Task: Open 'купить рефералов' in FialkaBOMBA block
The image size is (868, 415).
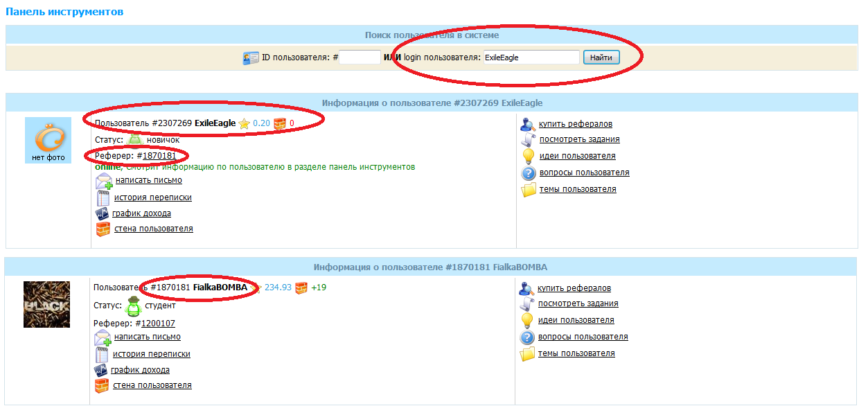Action: (574, 288)
